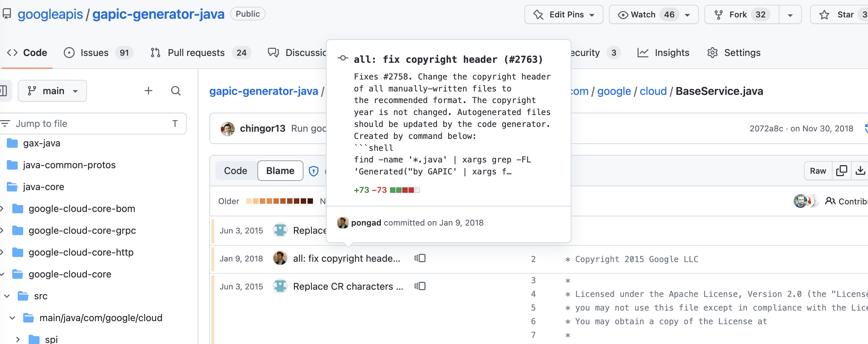The width and height of the screenshot is (868, 344).
Task: Click the gapic-generator-java breadcrumb link
Action: [264, 91]
